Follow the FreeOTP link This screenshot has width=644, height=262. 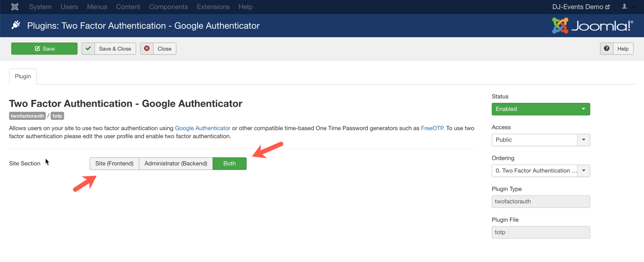click(431, 128)
